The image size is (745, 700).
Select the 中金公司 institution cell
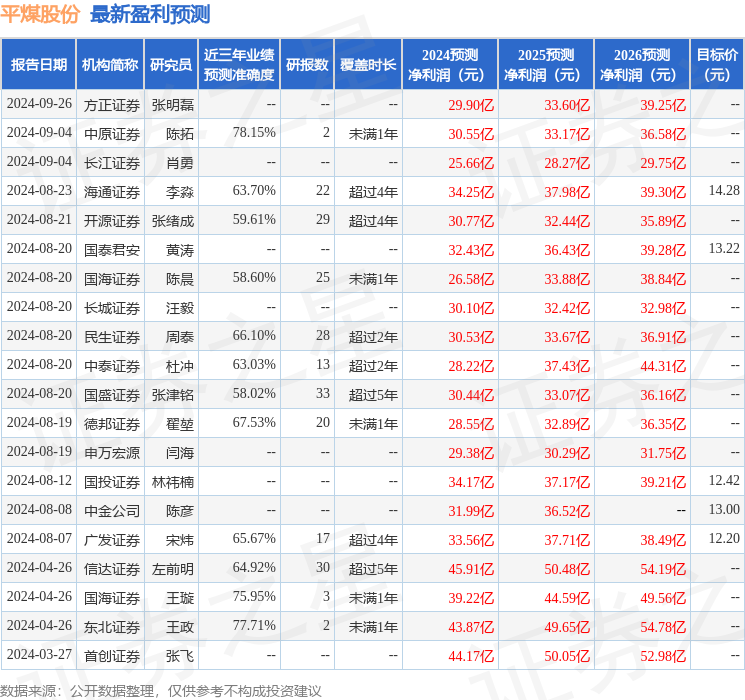[112, 511]
